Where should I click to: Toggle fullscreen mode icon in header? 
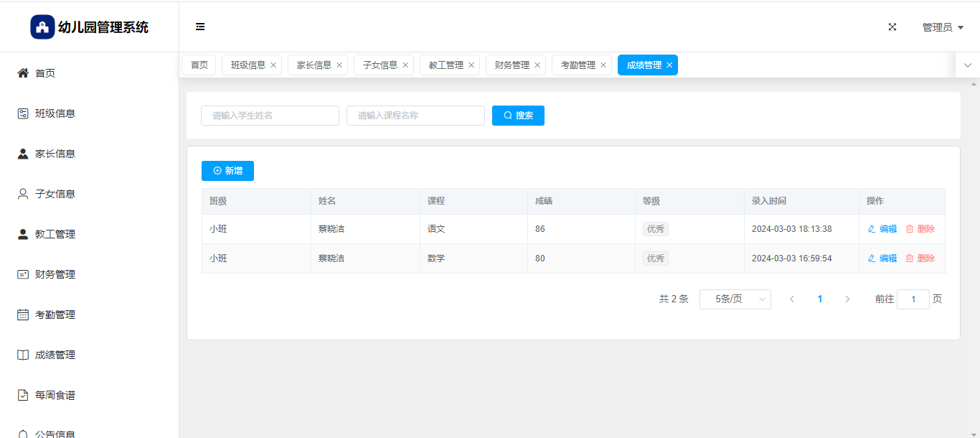(892, 27)
